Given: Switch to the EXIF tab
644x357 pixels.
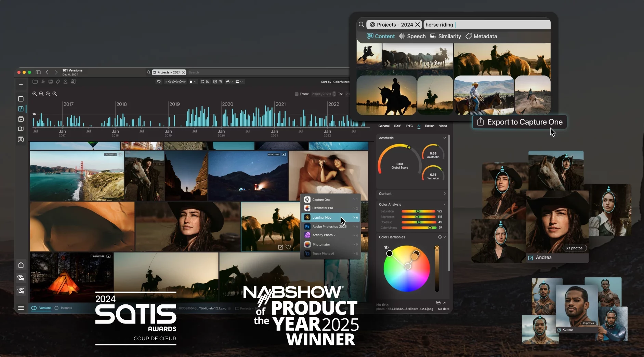Looking at the screenshot, I should (x=397, y=126).
